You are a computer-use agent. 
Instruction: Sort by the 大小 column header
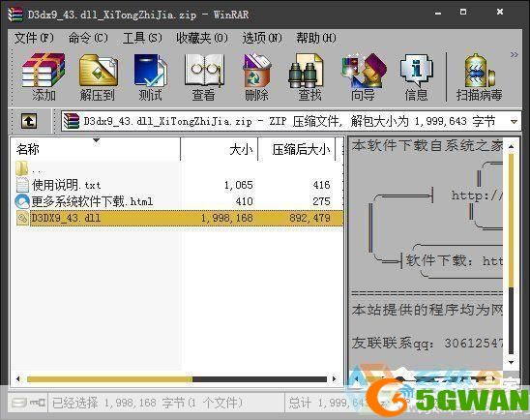(x=219, y=149)
